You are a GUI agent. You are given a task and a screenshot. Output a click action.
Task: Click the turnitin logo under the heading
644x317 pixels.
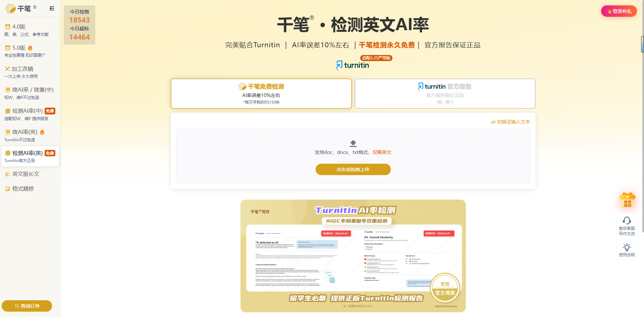(x=353, y=65)
